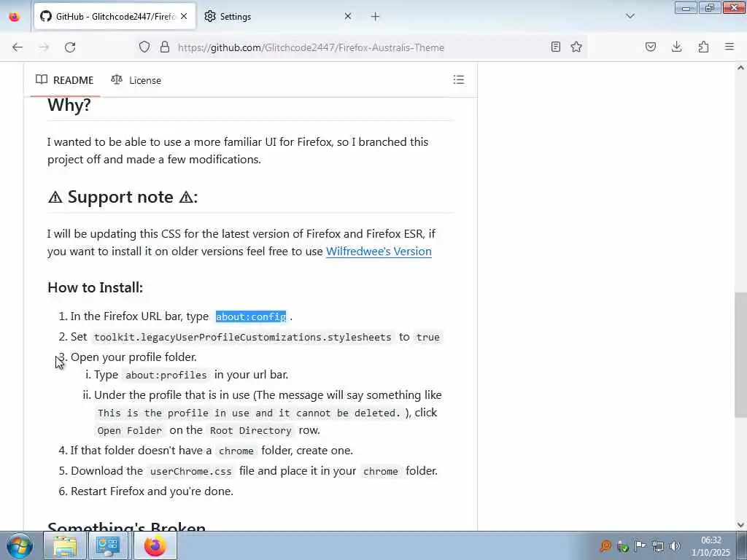Open the Downloads panel
This screenshot has height=560, width=747.
[676, 47]
